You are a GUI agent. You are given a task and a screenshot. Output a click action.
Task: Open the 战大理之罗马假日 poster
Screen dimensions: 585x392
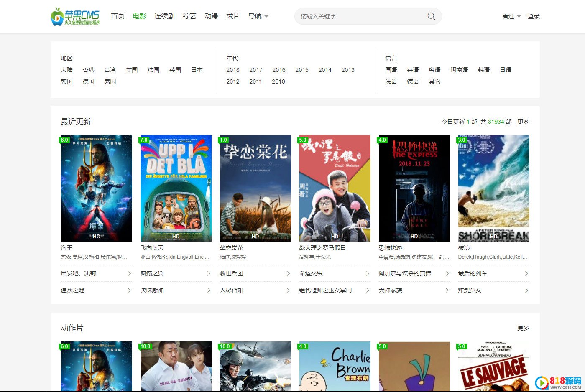click(335, 188)
